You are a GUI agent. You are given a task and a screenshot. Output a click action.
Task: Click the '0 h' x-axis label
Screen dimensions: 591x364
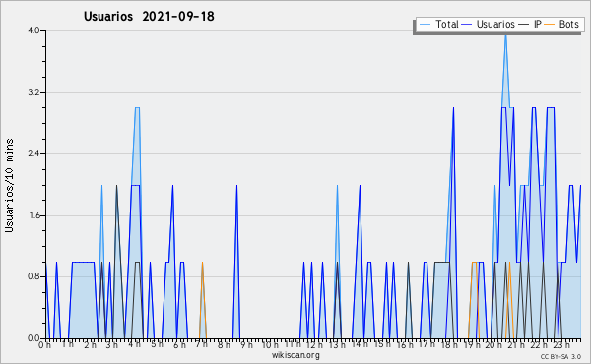pyautogui.click(x=44, y=345)
